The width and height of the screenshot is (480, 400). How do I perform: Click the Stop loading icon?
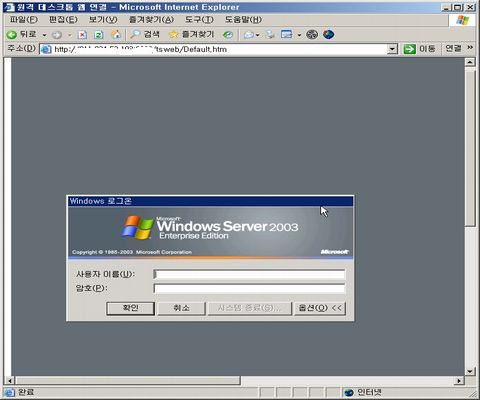click(82, 35)
